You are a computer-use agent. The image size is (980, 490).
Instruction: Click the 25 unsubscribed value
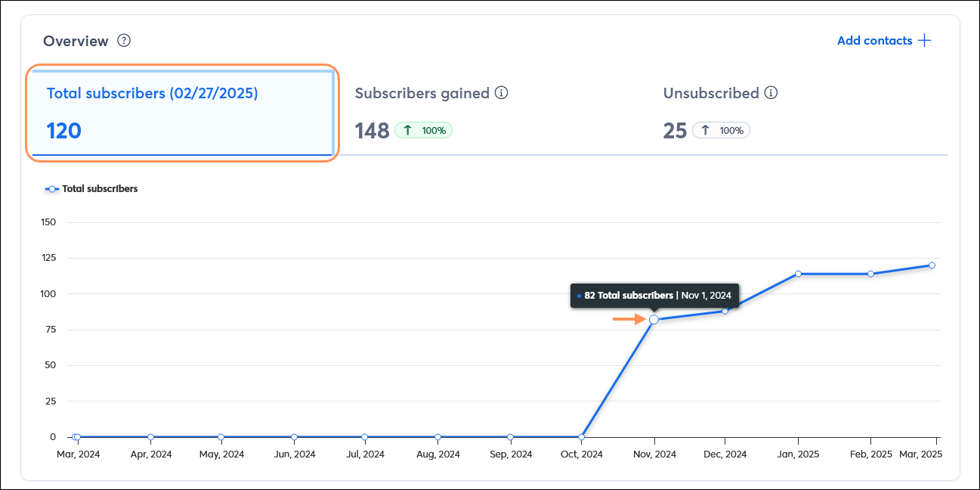[675, 131]
